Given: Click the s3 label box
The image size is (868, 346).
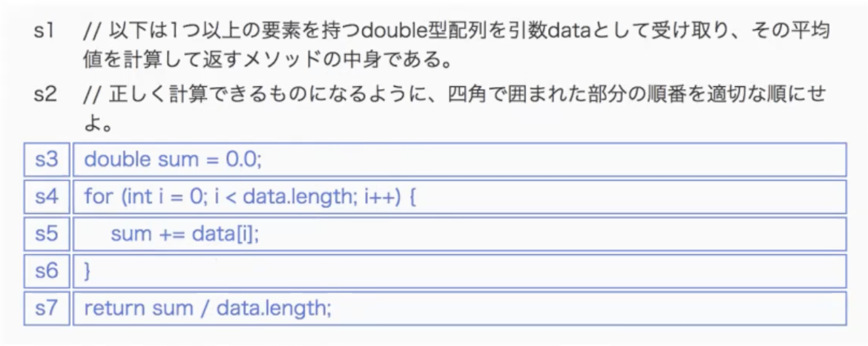Looking at the screenshot, I should 46,159.
